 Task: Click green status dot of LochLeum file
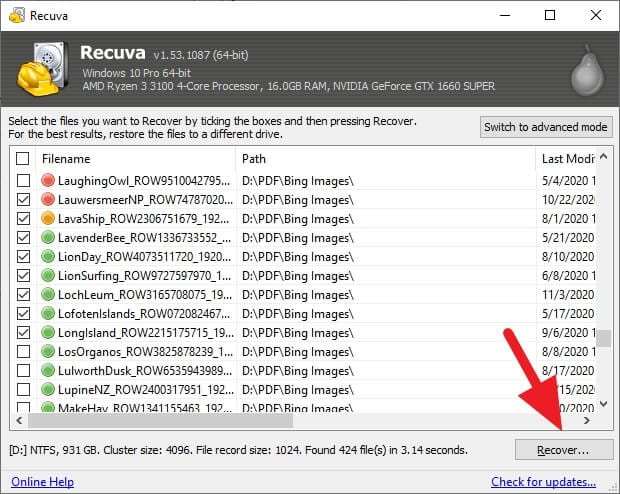click(48, 294)
